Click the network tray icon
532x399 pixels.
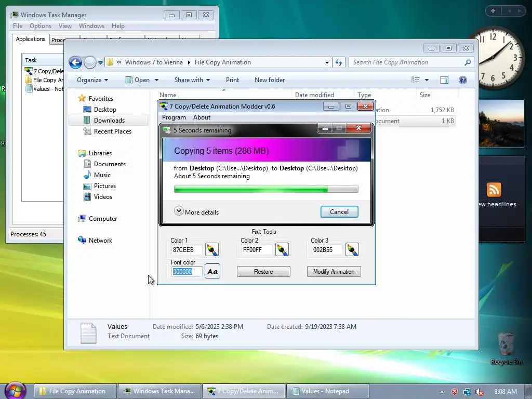(x=467, y=392)
